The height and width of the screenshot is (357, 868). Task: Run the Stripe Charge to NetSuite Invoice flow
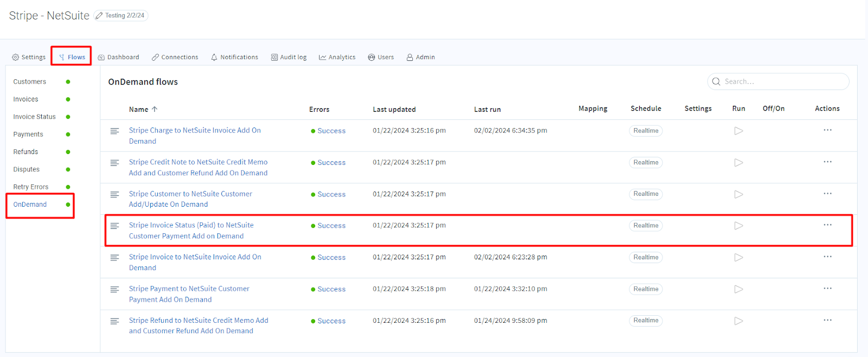(738, 131)
